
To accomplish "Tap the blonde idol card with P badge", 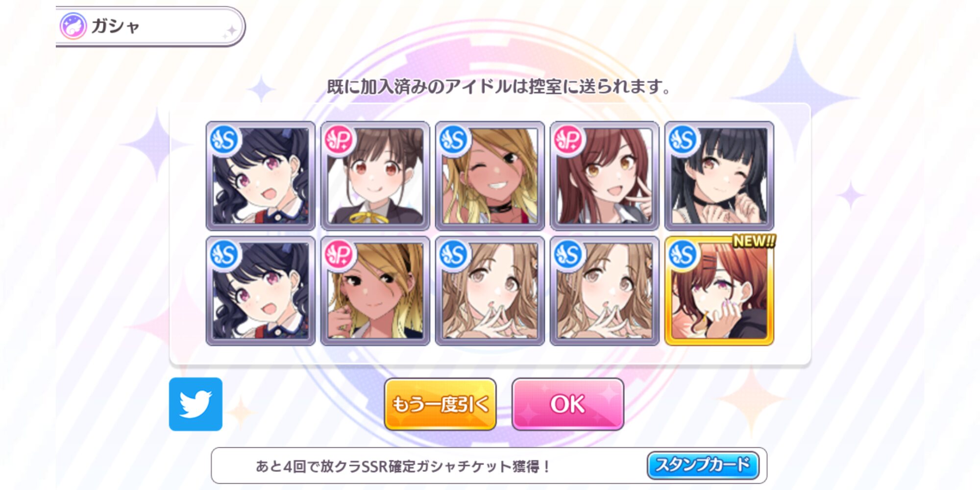I will [375, 291].
